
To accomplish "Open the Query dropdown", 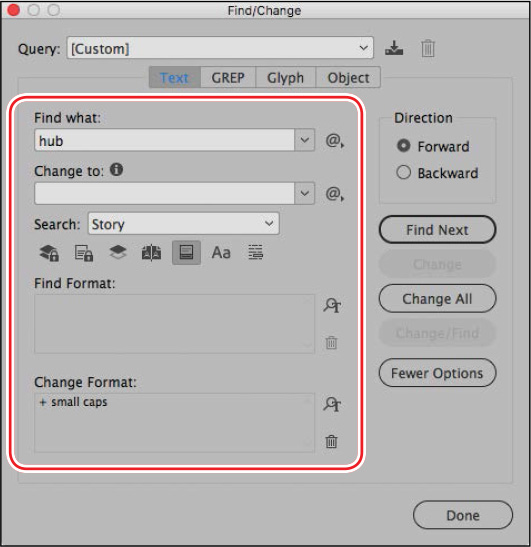I will [x=220, y=48].
